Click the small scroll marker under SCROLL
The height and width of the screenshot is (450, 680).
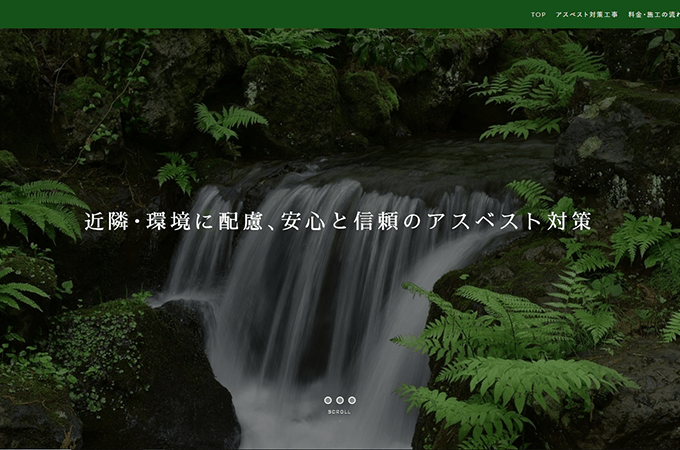[x=340, y=420]
